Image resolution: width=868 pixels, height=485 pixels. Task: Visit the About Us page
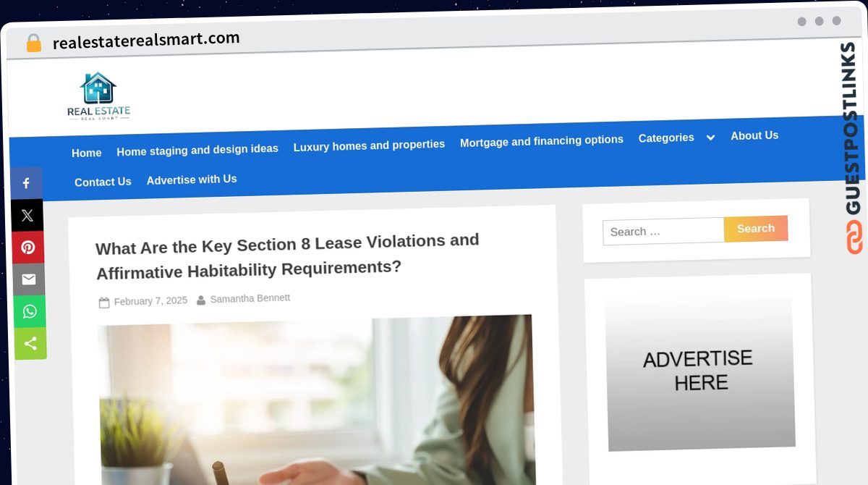coord(754,135)
